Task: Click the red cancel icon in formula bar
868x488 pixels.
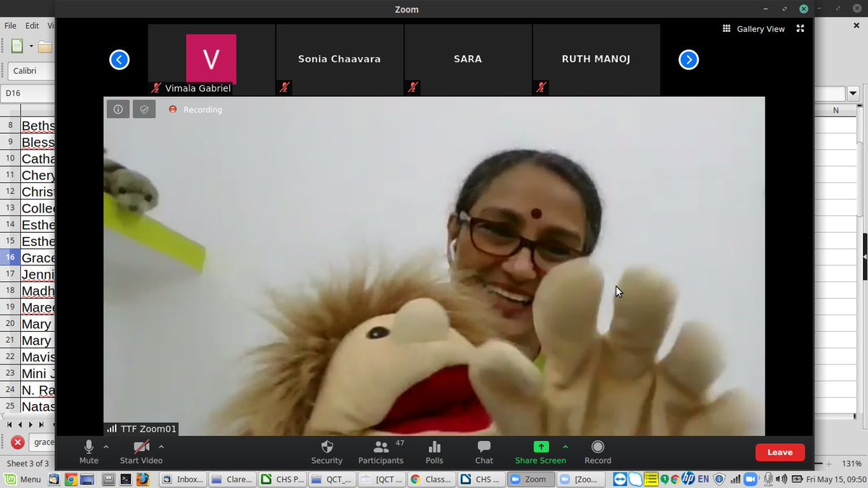Action: (17, 442)
